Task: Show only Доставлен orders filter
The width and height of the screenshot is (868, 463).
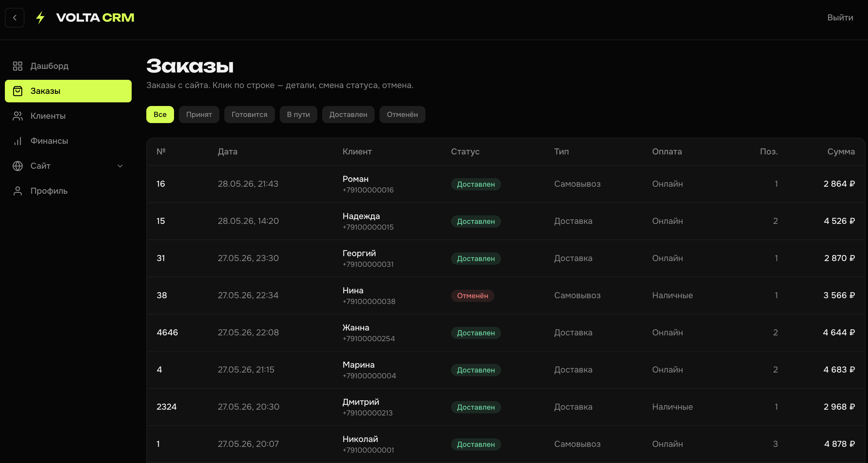Action: [348, 115]
